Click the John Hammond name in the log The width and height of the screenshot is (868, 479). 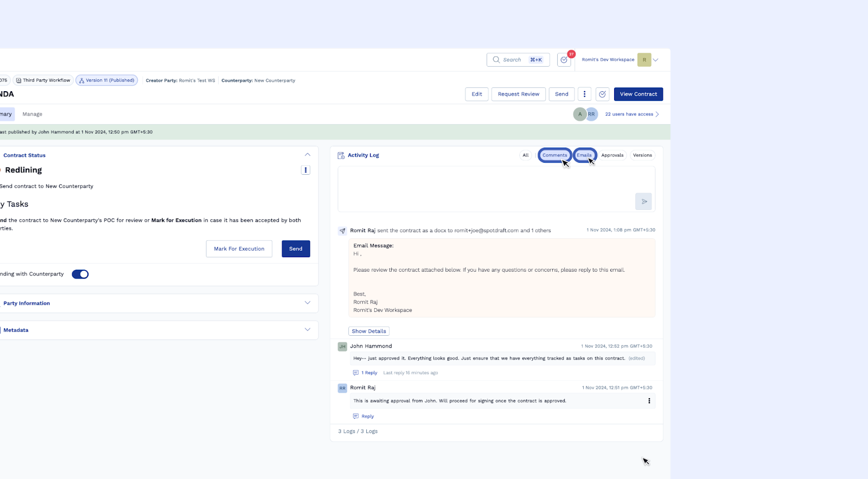point(371,346)
